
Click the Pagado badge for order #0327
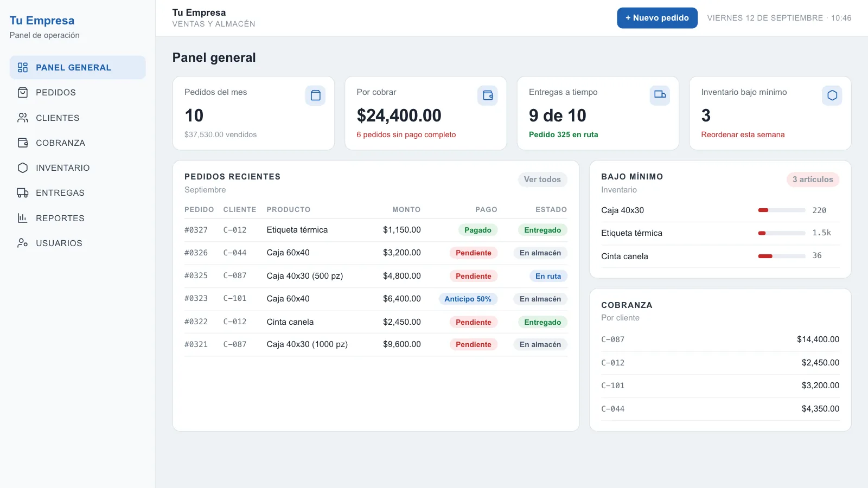point(478,230)
